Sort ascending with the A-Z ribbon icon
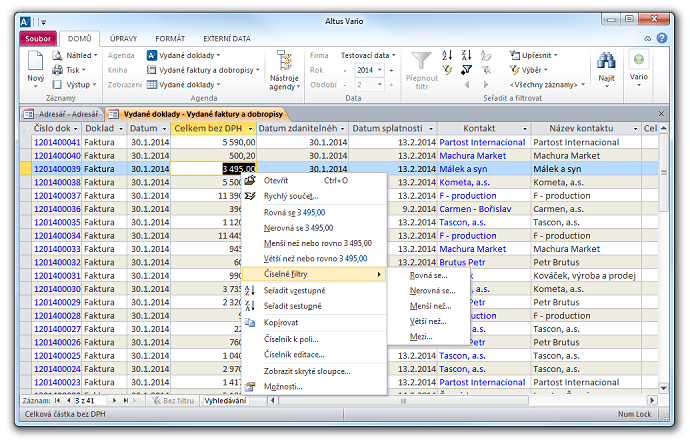The width and height of the screenshot is (690, 442). (x=447, y=55)
